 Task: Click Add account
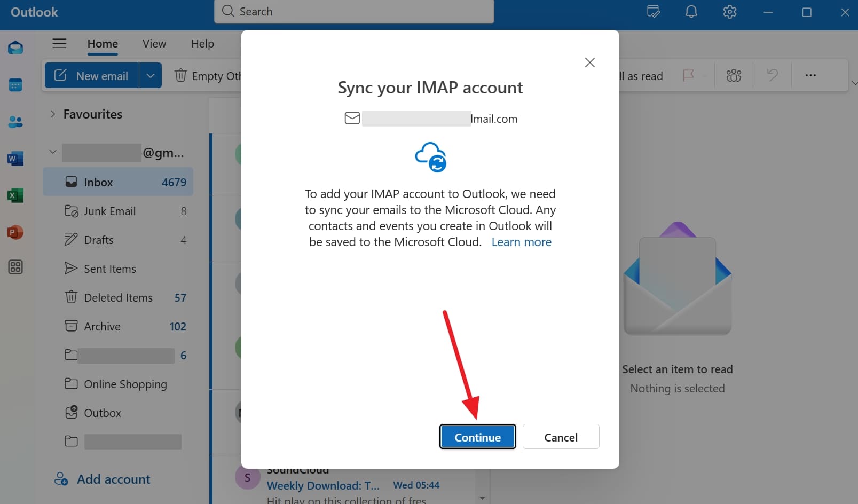[x=103, y=479]
